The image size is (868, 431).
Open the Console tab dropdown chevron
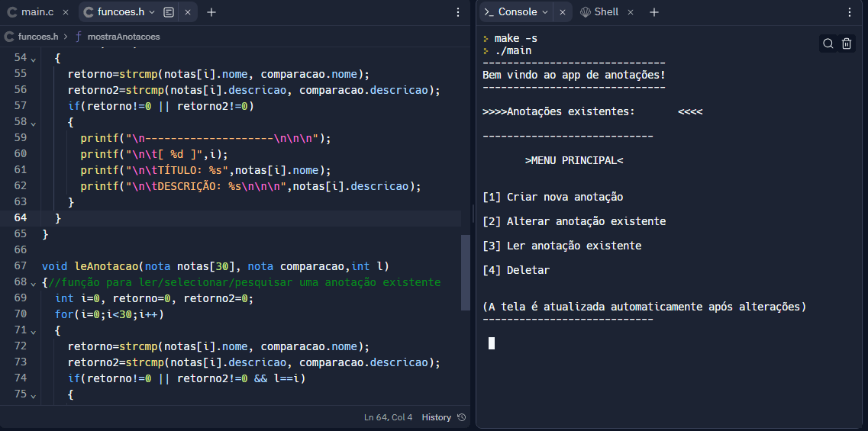pos(545,12)
